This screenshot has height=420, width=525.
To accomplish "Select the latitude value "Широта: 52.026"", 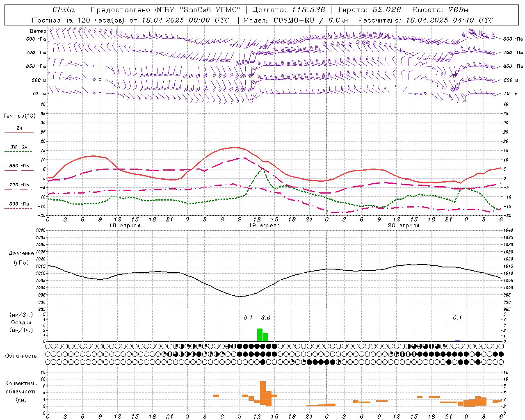I will pyautogui.click(x=368, y=10).
